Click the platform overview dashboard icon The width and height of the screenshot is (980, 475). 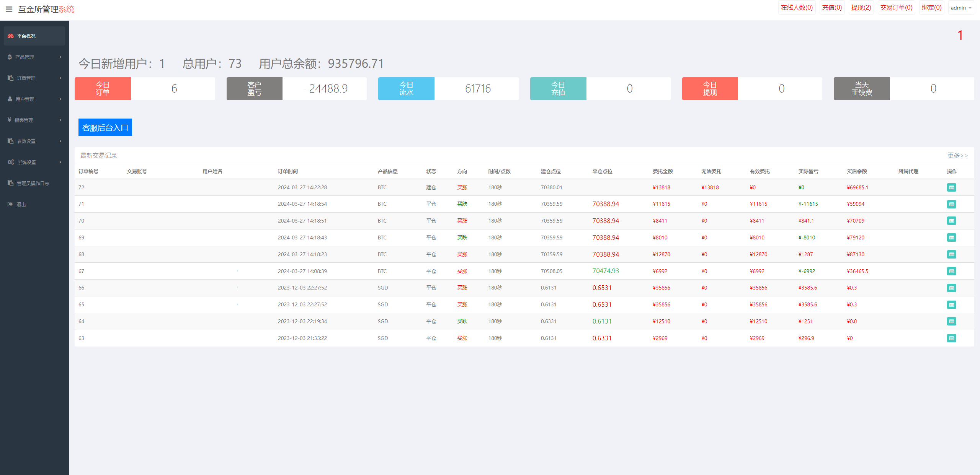[x=11, y=36]
